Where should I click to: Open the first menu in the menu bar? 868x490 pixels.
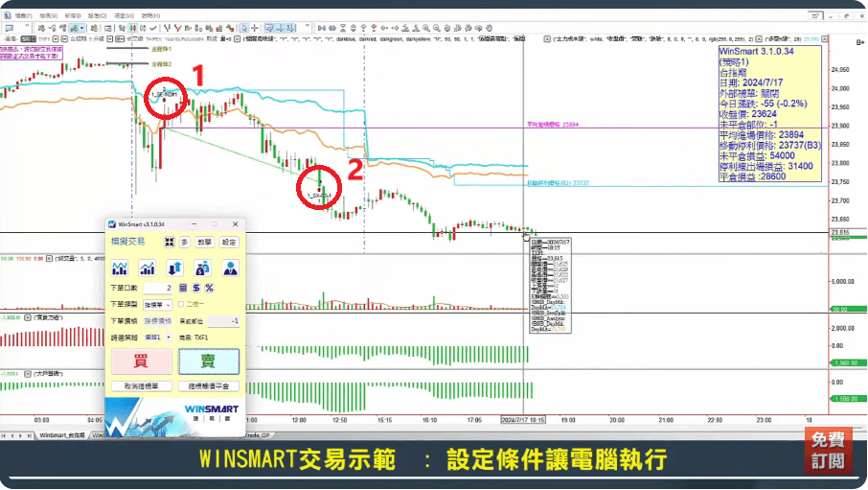23,15
